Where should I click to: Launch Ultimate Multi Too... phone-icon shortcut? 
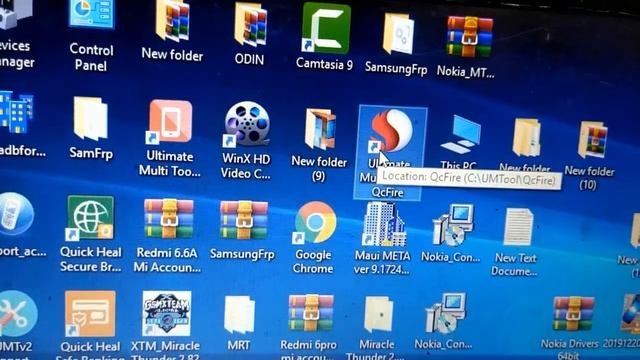click(170, 139)
